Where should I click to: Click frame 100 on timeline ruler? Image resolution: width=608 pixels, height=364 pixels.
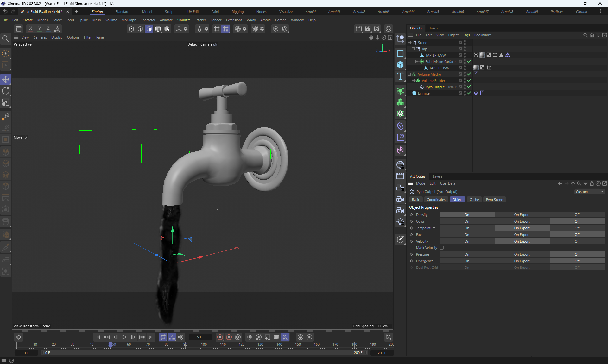204,345
